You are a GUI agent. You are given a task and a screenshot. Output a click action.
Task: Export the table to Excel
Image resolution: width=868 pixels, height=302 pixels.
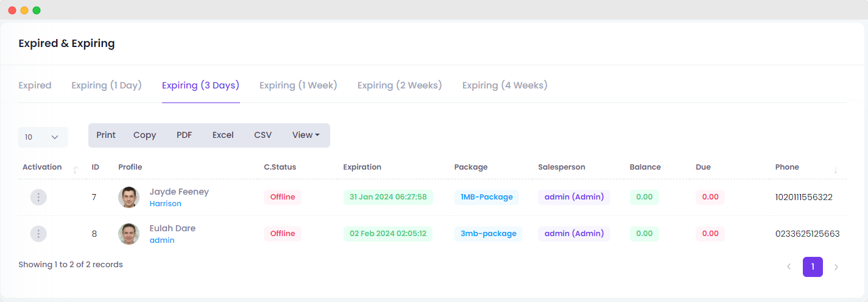[x=223, y=135]
